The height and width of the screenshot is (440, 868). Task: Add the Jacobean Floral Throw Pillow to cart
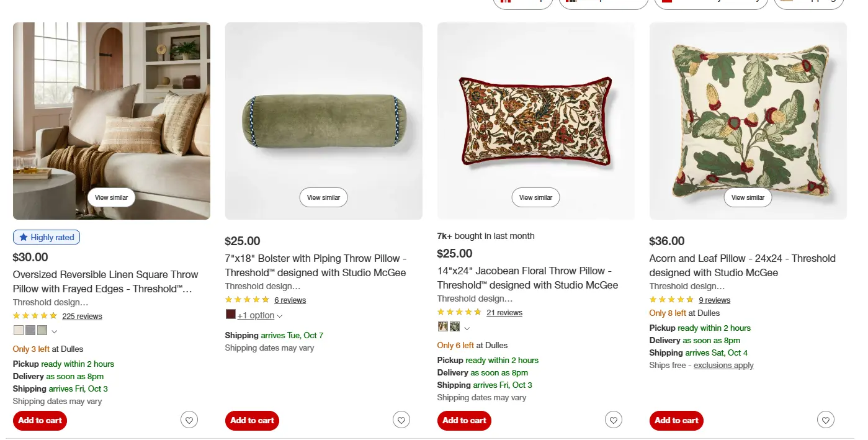(464, 420)
